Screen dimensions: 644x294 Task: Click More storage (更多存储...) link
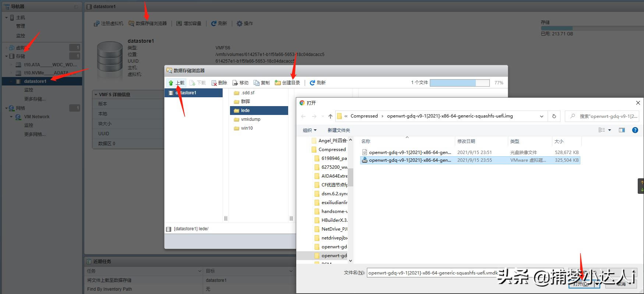(35, 99)
